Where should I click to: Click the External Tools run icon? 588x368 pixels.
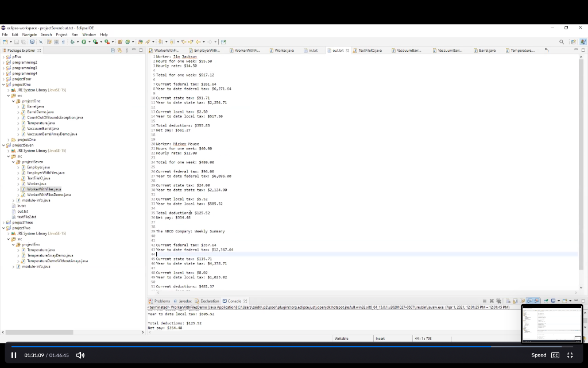[107, 42]
